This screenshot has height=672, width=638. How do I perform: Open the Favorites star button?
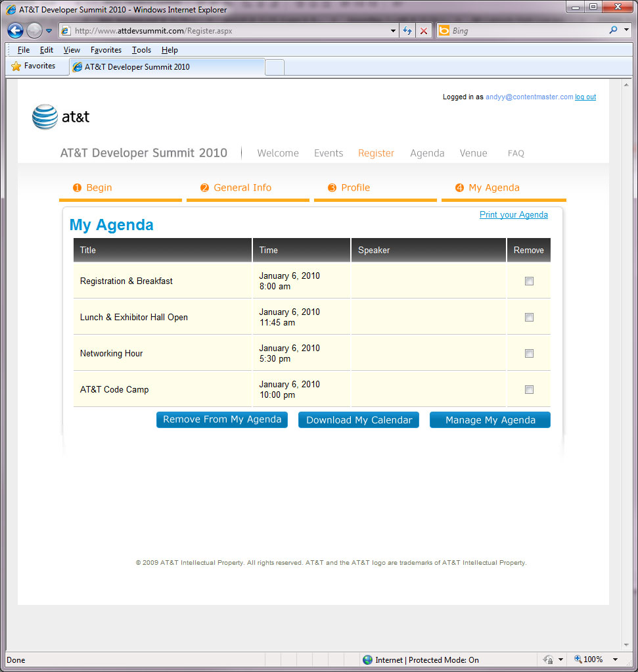tap(34, 66)
